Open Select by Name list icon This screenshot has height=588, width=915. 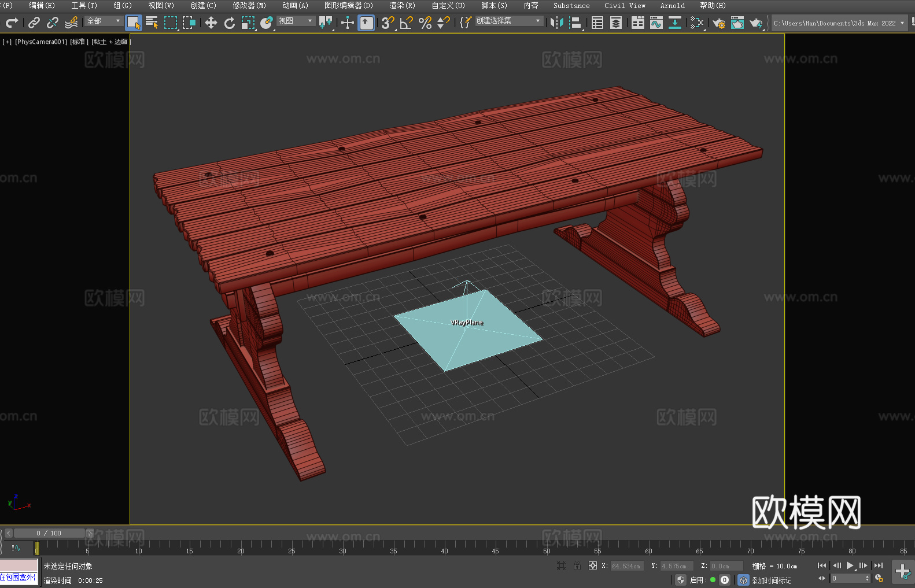tap(152, 23)
